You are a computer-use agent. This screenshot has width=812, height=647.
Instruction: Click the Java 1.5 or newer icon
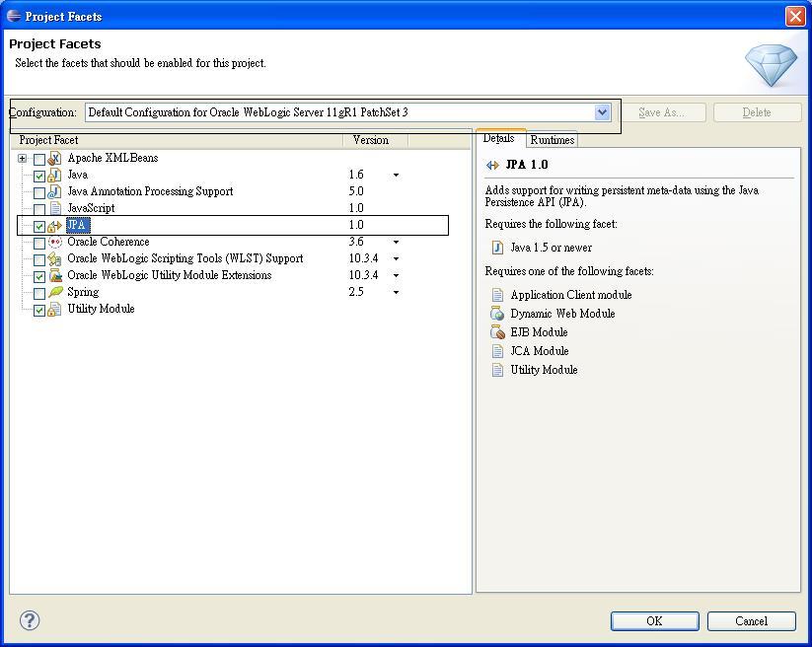(x=497, y=248)
